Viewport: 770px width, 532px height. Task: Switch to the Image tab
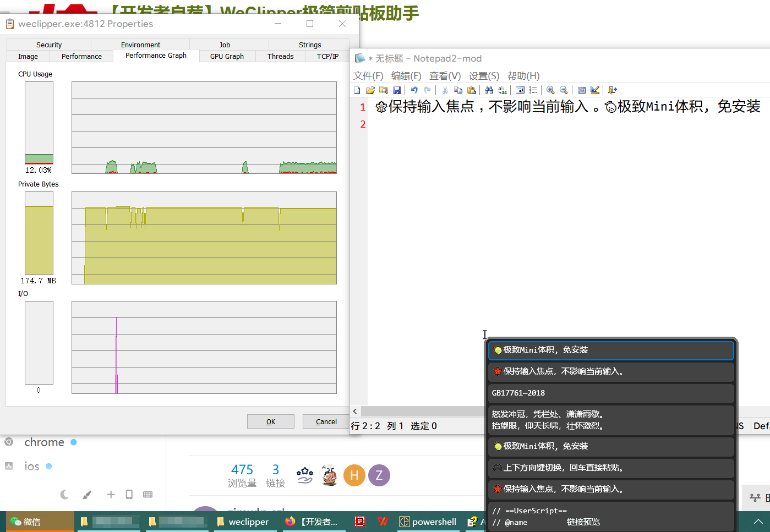[x=28, y=56]
